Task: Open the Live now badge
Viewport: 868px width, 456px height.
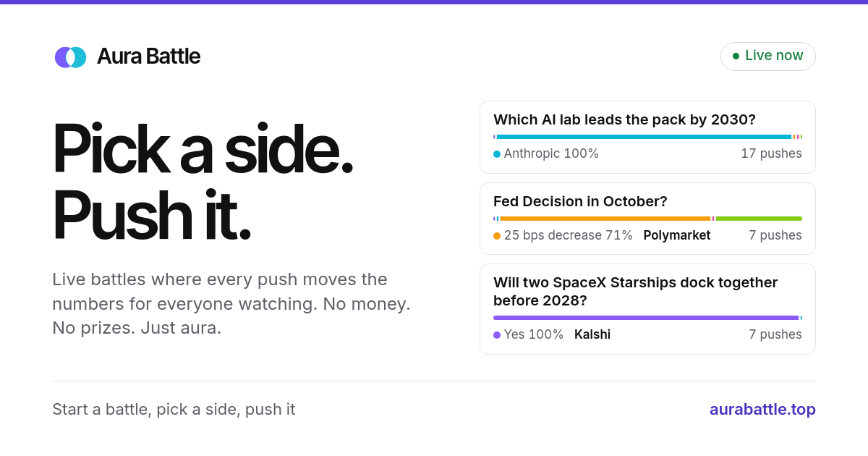Action: [x=768, y=56]
